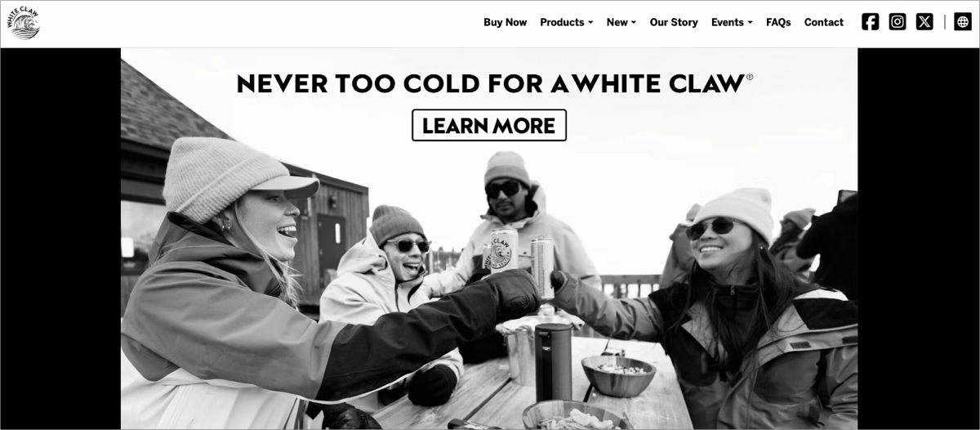Open the Instagram social icon
Screen dimensions: 980x430
(x=898, y=22)
